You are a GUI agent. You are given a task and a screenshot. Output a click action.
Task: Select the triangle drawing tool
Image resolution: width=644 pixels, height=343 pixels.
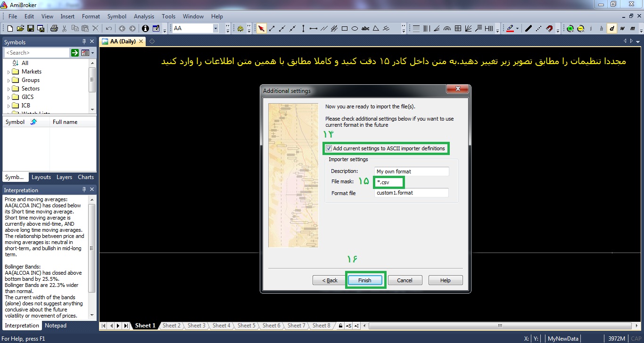point(376,29)
